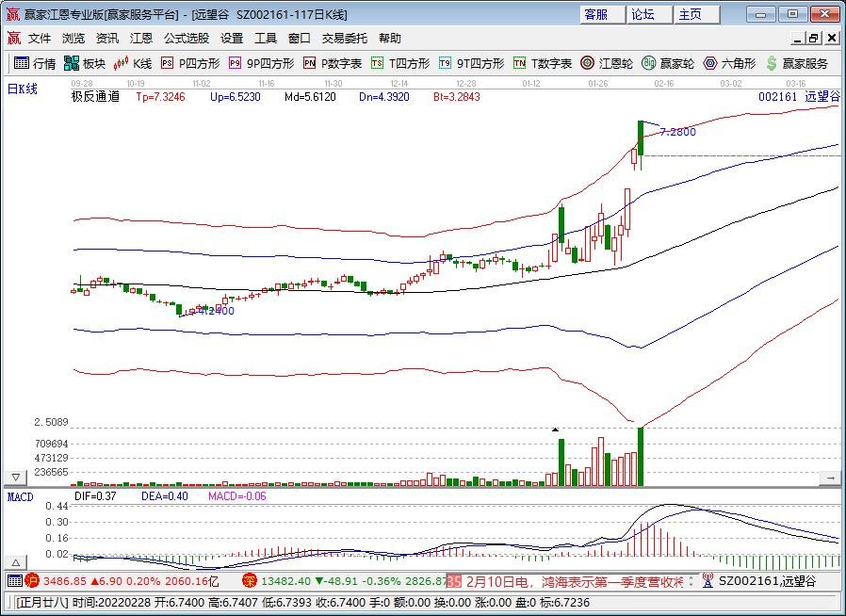Image resolution: width=846 pixels, height=616 pixels.
Task: Open the 行情 quotes view
Action: click(35, 63)
